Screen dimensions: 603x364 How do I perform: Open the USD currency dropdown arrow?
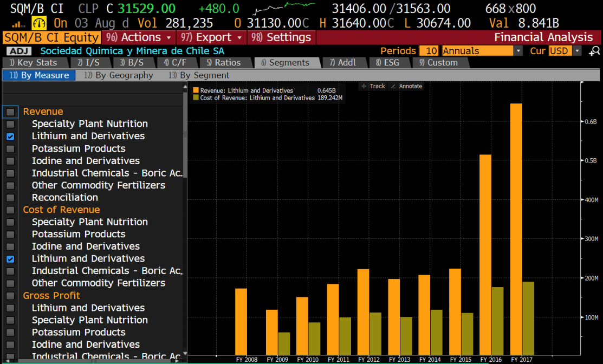point(577,51)
